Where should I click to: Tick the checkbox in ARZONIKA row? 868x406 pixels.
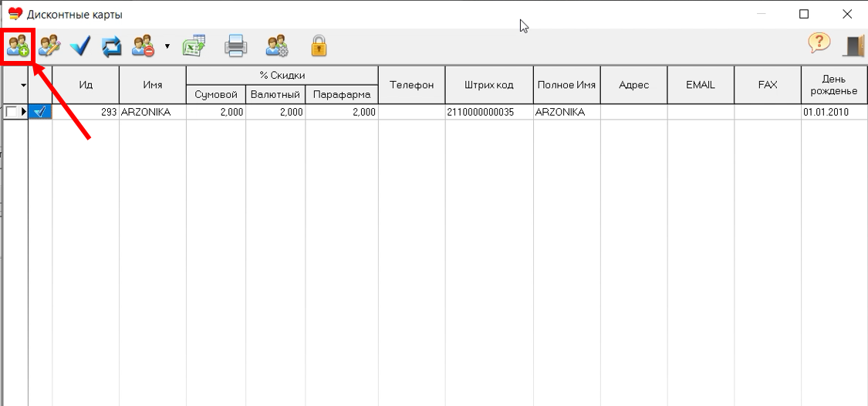pos(11,112)
